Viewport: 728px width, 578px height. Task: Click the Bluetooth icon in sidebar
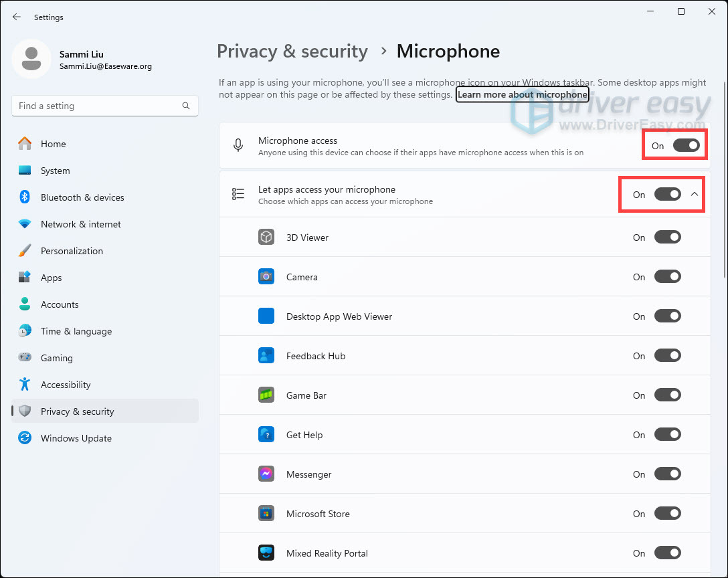pos(25,197)
